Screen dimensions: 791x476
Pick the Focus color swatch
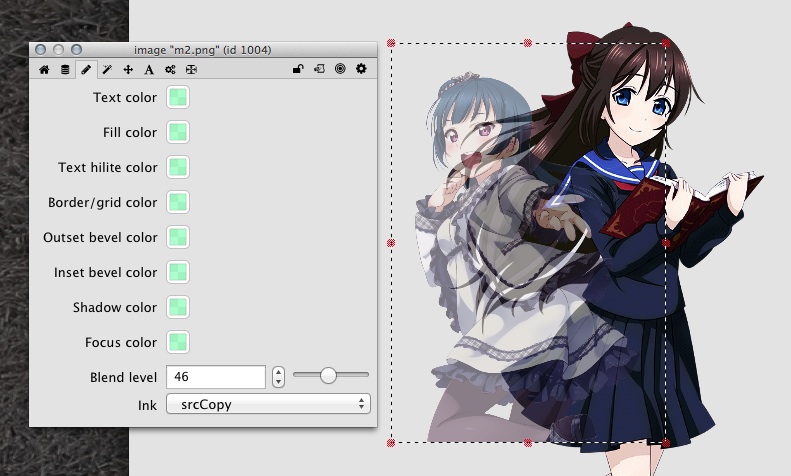pos(178,342)
